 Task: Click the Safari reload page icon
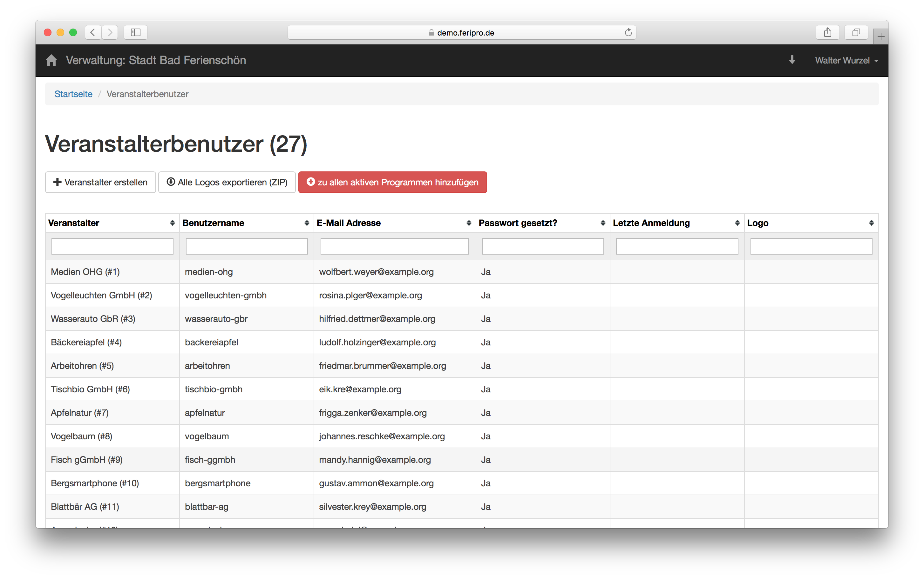pos(628,33)
